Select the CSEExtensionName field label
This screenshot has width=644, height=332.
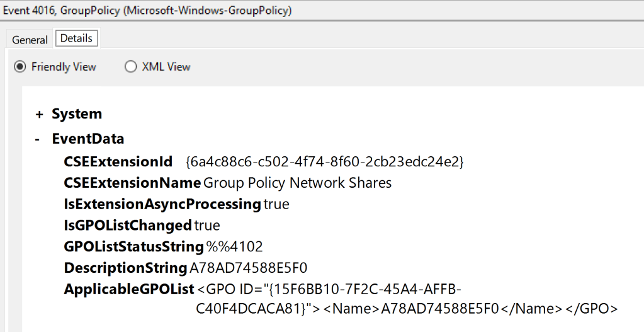tap(132, 183)
